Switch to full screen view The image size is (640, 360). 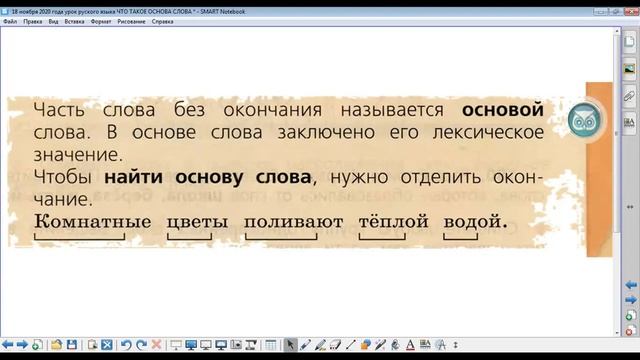point(191,345)
